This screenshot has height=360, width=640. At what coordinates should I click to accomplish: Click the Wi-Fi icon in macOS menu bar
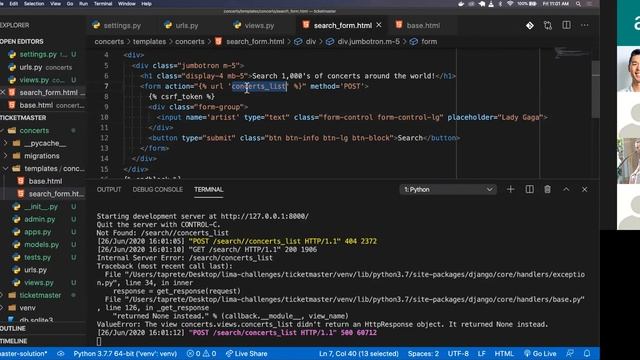510,4
